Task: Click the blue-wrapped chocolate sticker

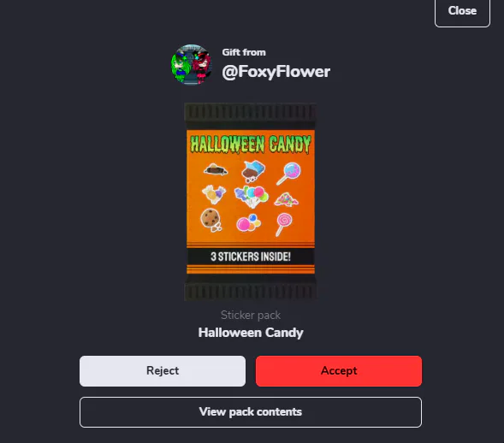Action: 253,171
